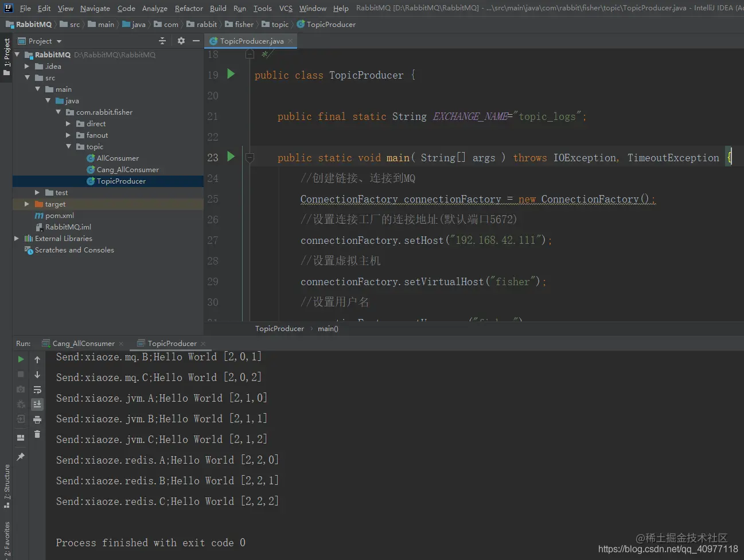Expand the fanout package
744x560 pixels.
[x=68, y=135]
